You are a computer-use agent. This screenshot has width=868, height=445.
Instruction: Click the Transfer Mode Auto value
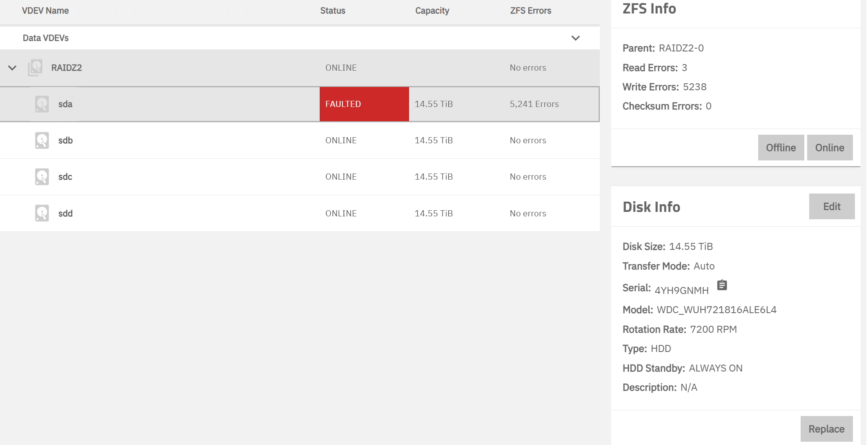click(704, 266)
